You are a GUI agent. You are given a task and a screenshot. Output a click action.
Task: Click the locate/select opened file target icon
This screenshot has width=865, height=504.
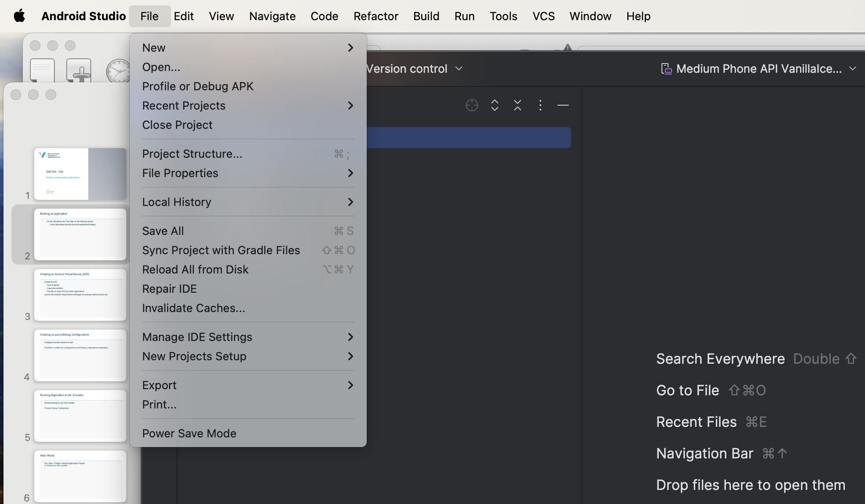click(x=472, y=105)
